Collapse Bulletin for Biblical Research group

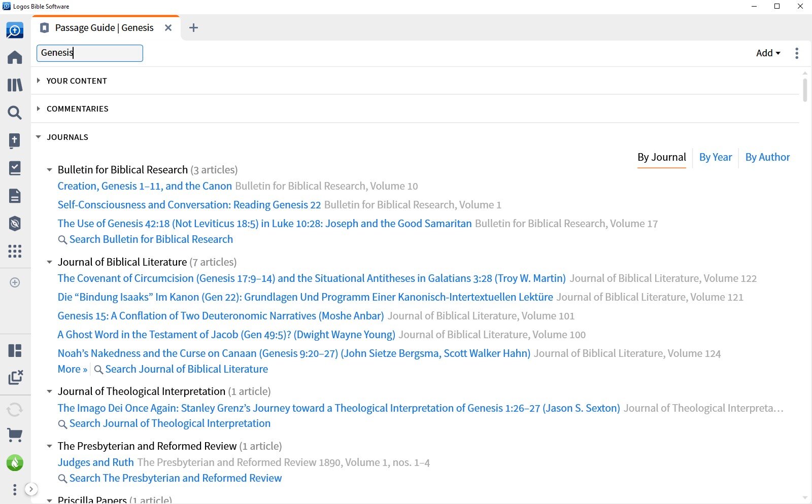pos(49,170)
